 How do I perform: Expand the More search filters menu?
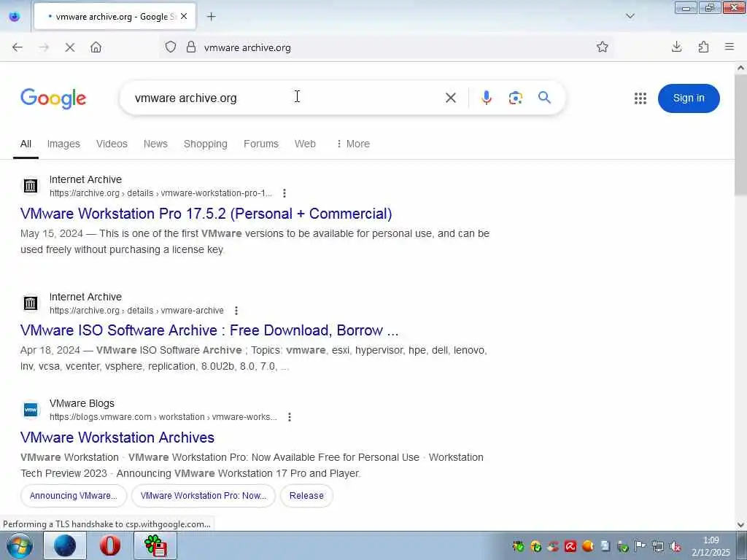click(353, 144)
